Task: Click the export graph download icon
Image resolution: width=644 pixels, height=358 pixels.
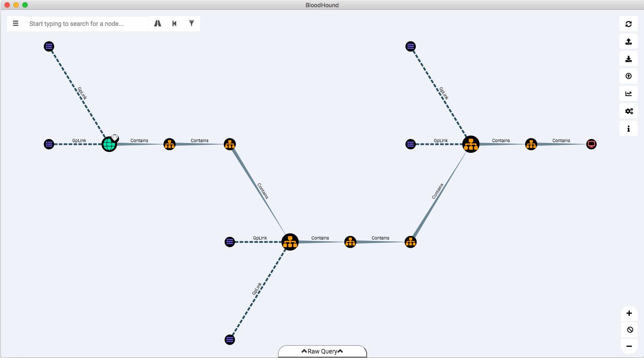Action: tap(628, 59)
